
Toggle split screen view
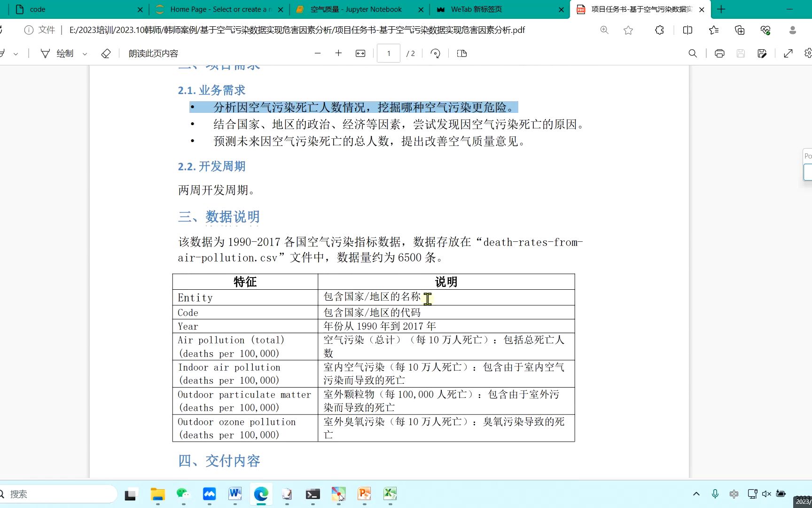coord(687,30)
